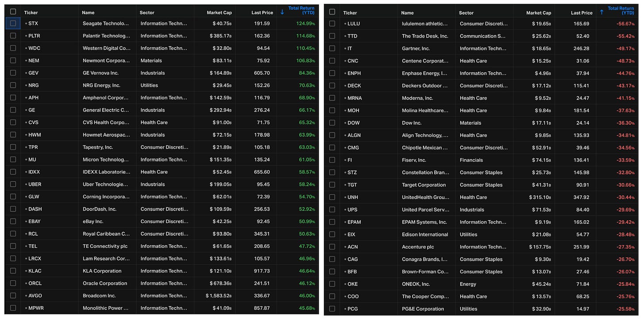Click the APH ticker cell
This screenshot has height=319, width=644.
(x=33, y=97)
